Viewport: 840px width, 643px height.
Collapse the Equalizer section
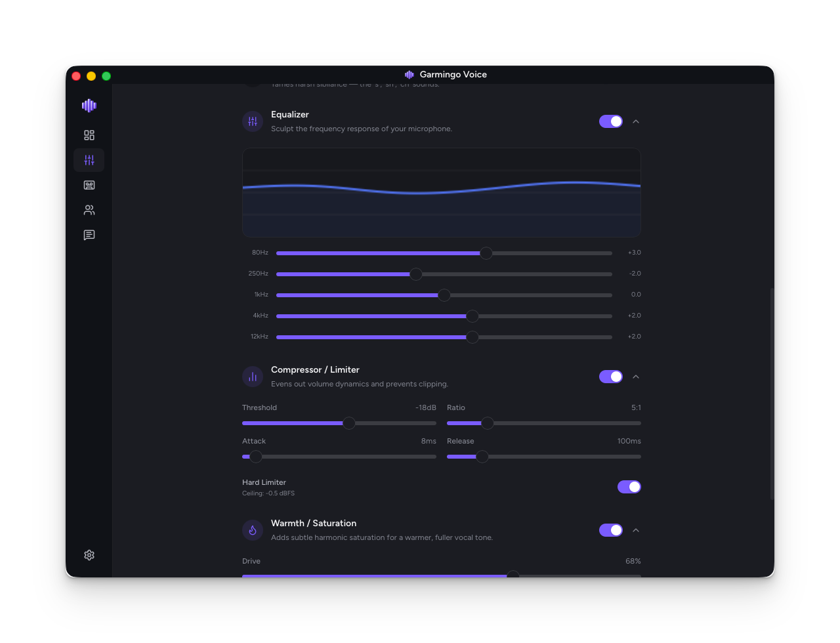(x=636, y=121)
